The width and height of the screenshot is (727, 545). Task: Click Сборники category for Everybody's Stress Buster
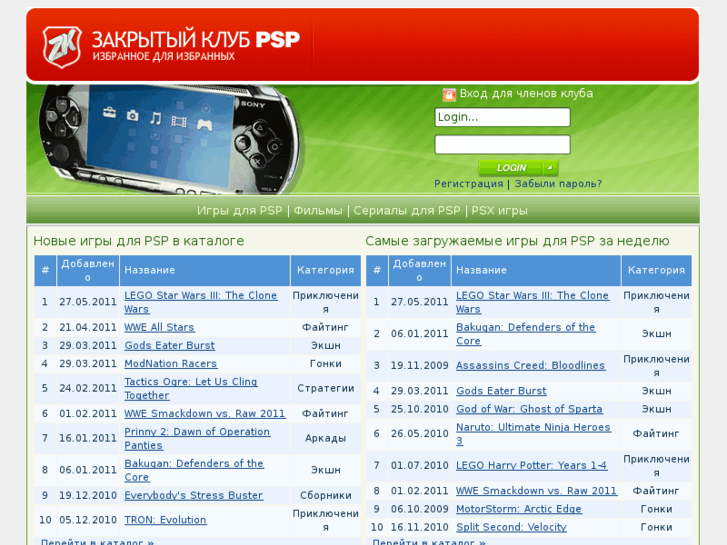tap(325, 495)
